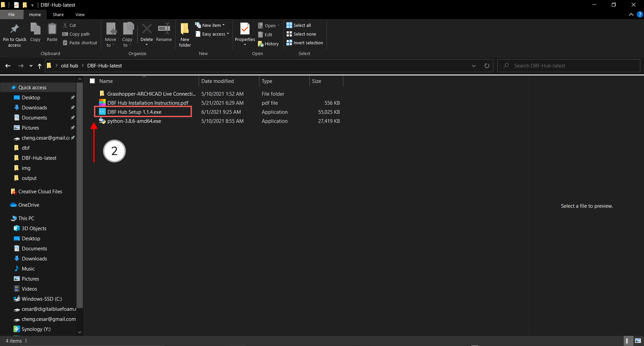
Task: Click the Cut scissors command
Action: (69, 25)
